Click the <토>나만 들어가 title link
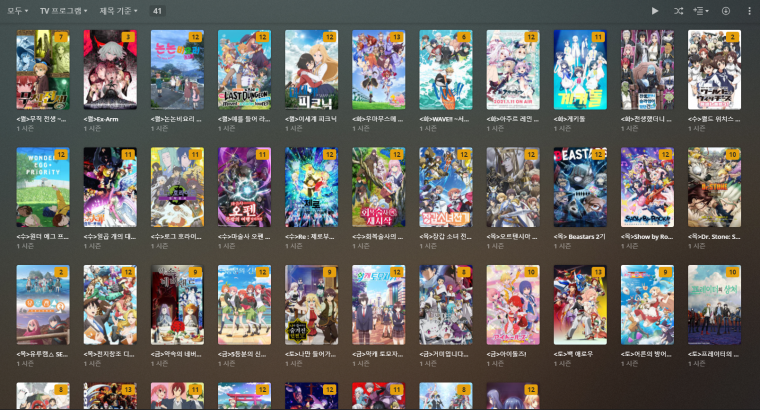The width and height of the screenshot is (760, 410). point(310,354)
